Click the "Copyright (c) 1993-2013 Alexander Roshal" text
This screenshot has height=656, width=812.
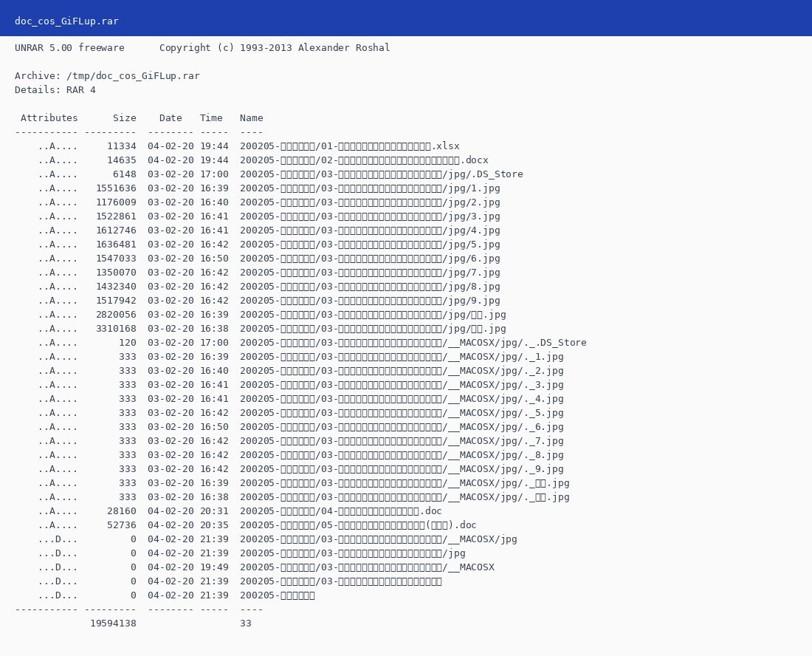tap(275, 48)
